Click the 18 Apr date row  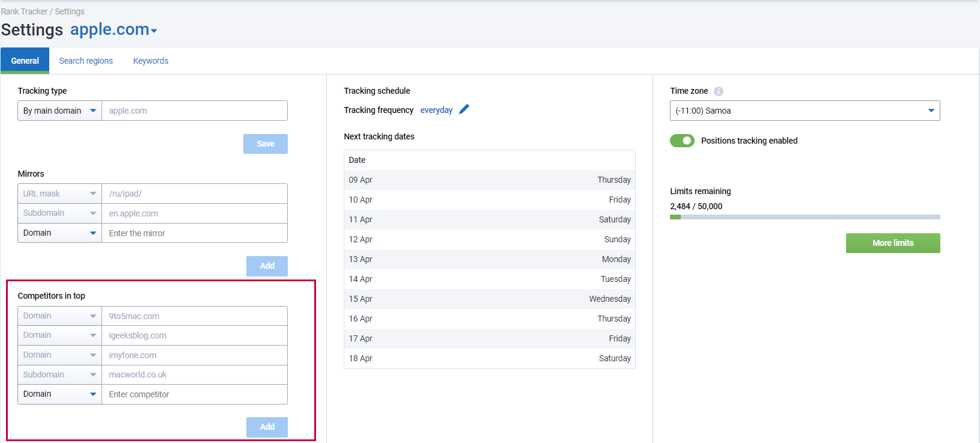[x=490, y=358]
